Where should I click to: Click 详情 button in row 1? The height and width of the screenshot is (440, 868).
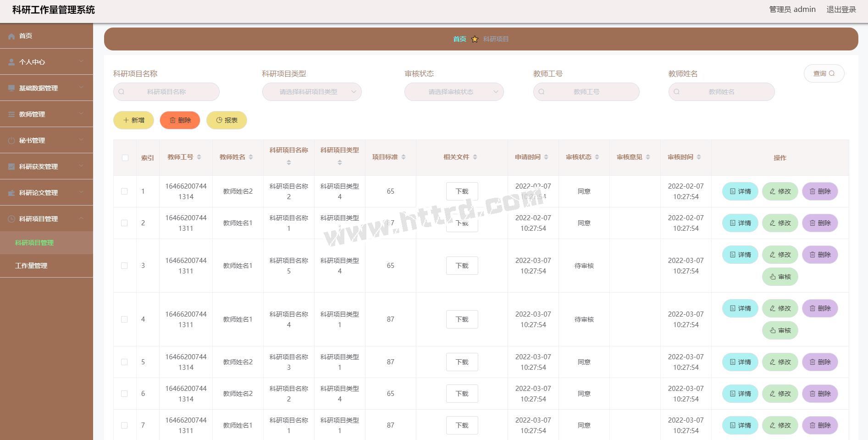[740, 191]
